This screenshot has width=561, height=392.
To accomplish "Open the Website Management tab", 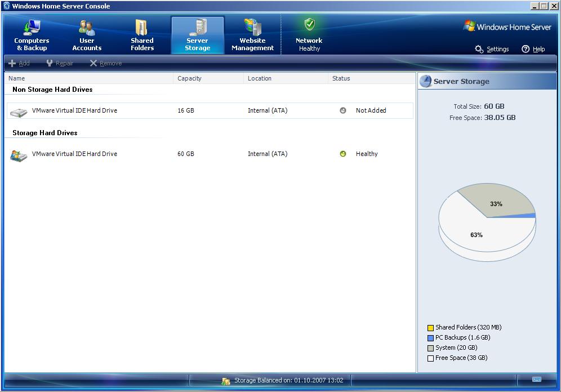I will [x=252, y=35].
